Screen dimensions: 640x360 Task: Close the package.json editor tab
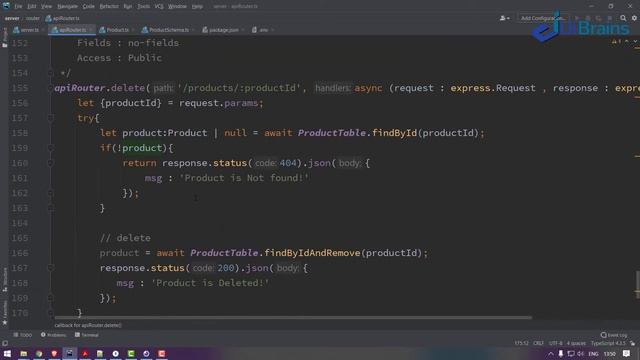click(243, 30)
